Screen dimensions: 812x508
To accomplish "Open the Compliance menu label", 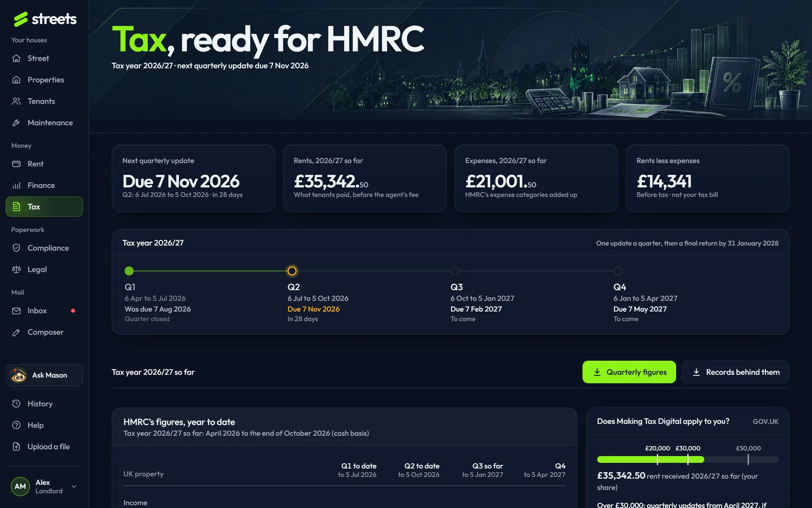I will point(48,248).
